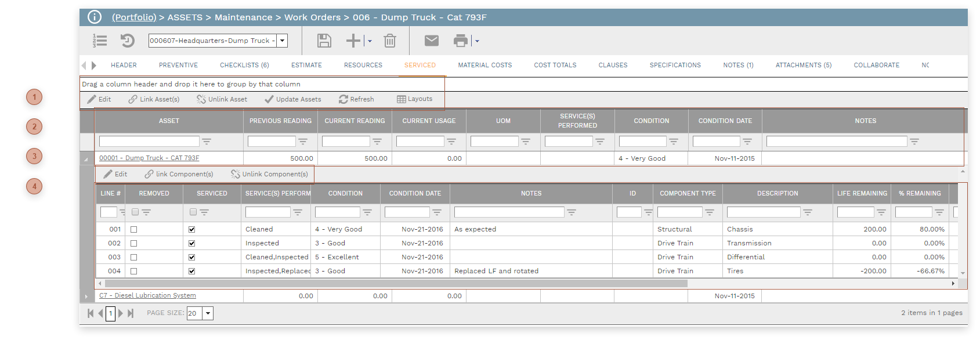Switch to the Material Costs tab
This screenshot has height=340, width=980.
(484, 65)
